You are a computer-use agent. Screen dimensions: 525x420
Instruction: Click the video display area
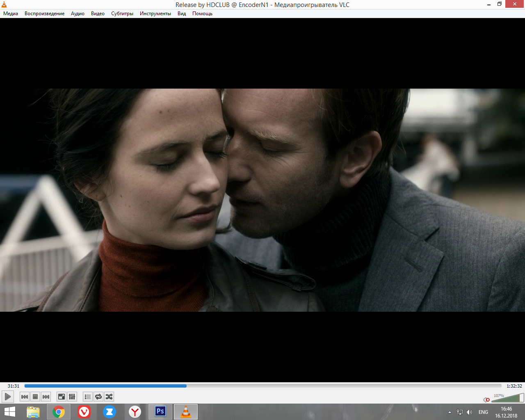pyautogui.click(x=262, y=200)
